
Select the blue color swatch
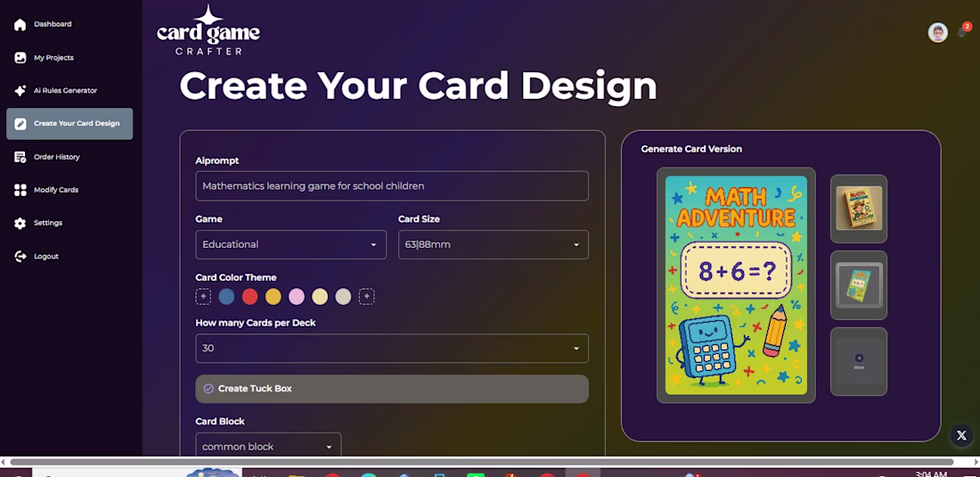pyautogui.click(x=227, y=296)
